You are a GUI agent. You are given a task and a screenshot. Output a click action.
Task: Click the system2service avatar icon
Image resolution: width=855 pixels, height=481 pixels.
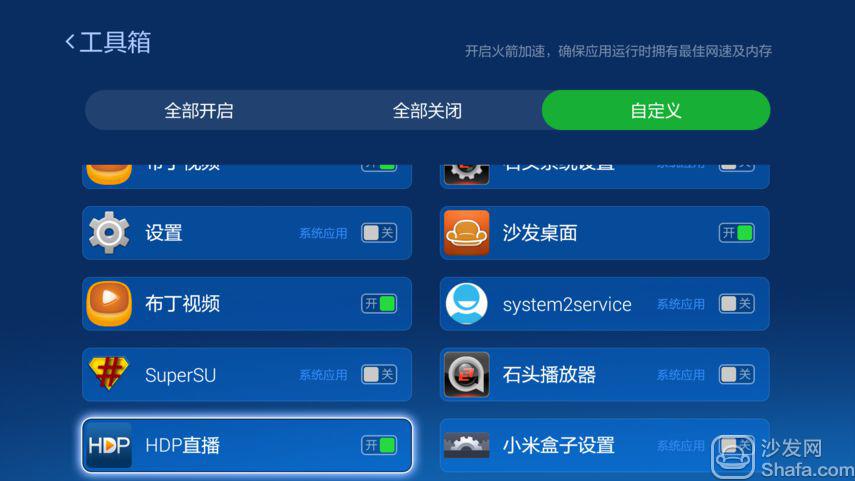[467, 304]
